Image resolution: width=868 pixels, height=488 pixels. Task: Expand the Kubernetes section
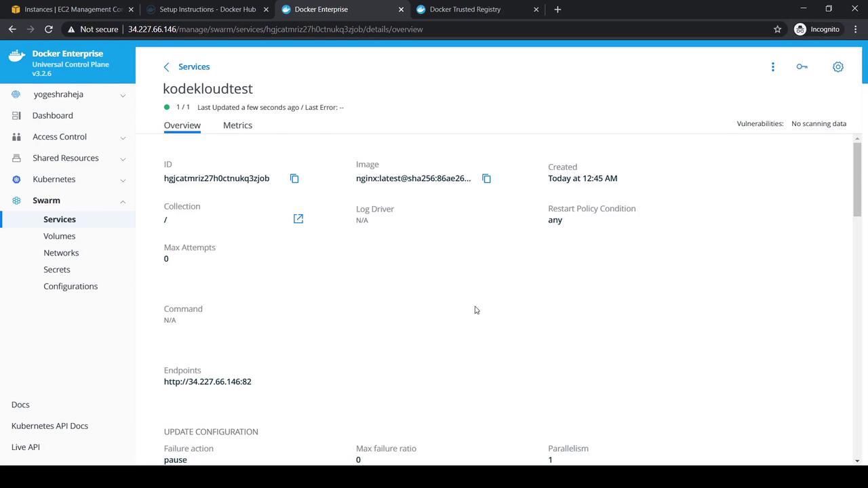[123, 180]
